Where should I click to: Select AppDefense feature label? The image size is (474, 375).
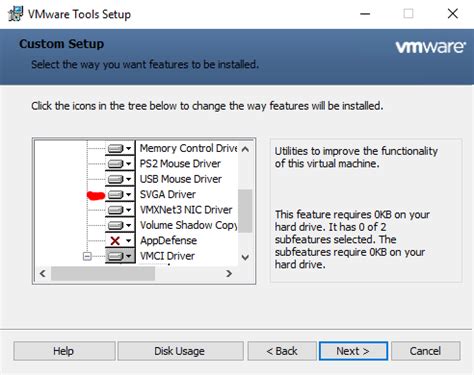[x=168, y=240]
